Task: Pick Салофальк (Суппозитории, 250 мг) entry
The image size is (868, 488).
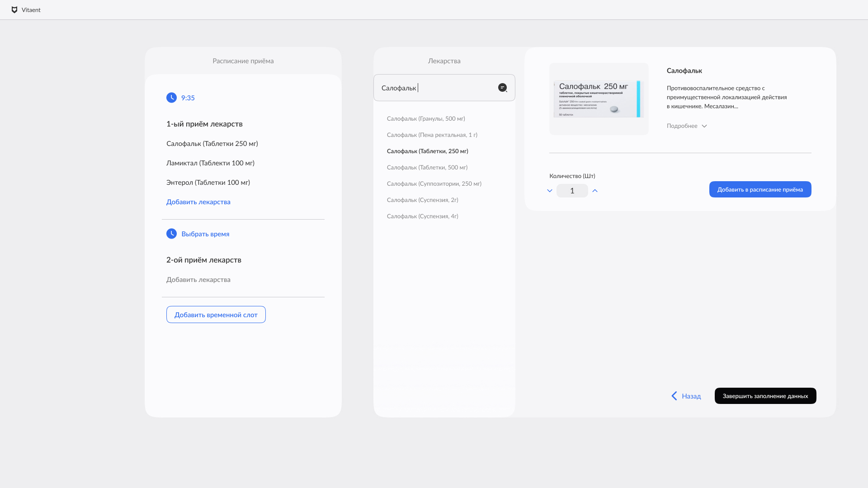Action: tap(434, 183)
